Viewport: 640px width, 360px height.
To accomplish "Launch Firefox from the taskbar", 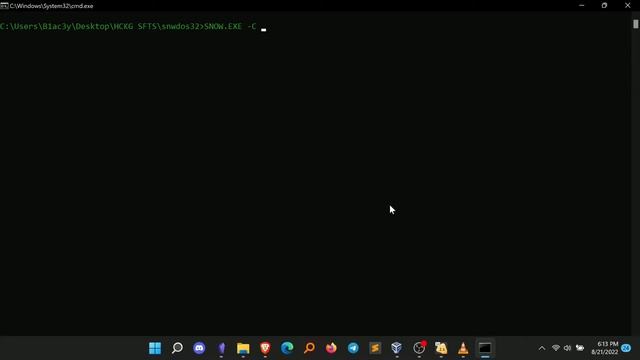I will tap(331, 348).
